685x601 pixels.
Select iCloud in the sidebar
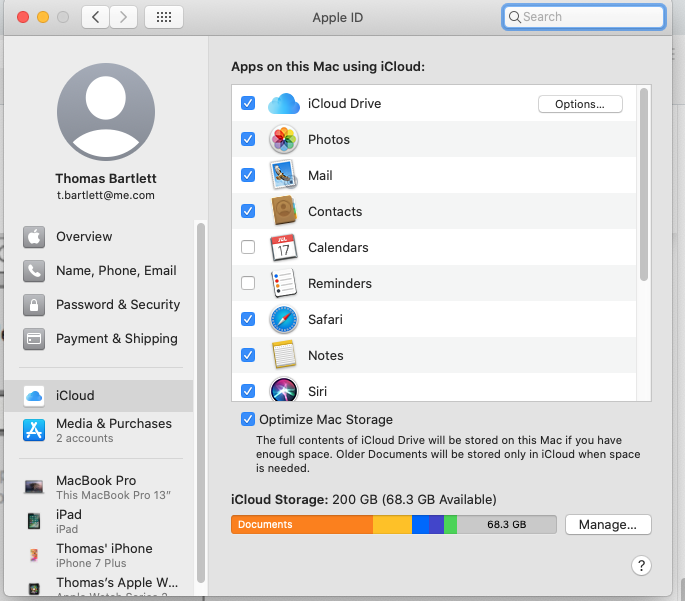point(99,396)
